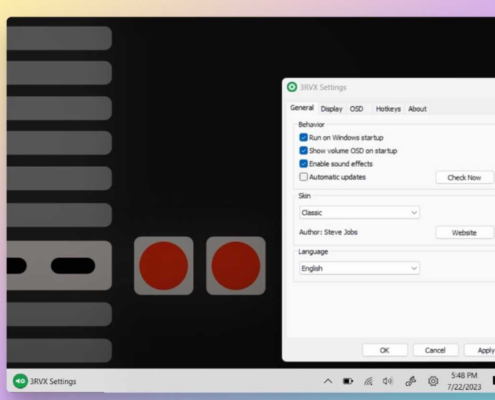The height and width of the screenshot is (400, 495).
Task: Click the Author: Steve Jobs text
Action: pos(328,232)
